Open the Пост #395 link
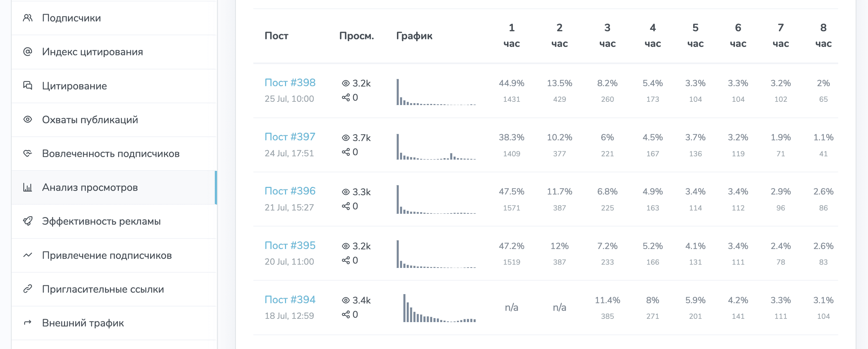Screen dimensions: 868x349 tap(290, 245)
